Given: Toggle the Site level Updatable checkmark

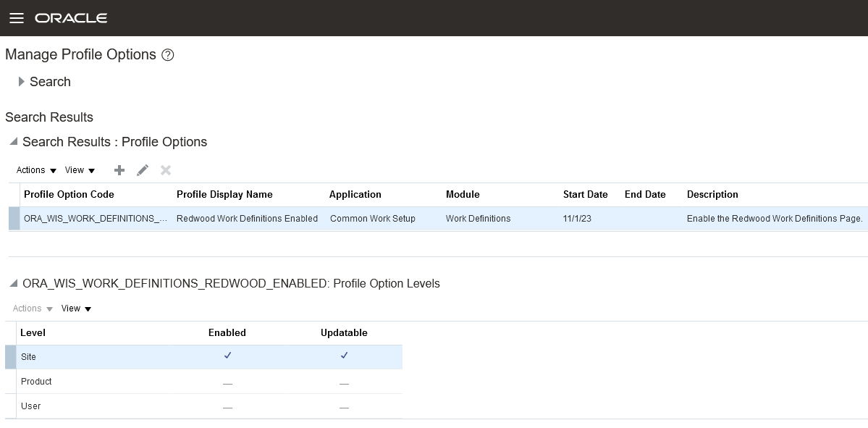Looking at the screenshot, I should pyautogui.click(x=344, y=356).
